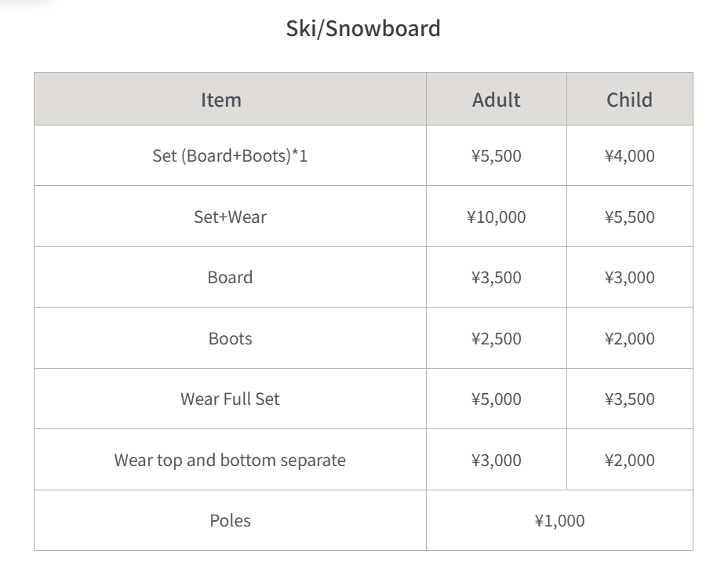Click child price ¥4,000 for Set

tap(630, 155)
